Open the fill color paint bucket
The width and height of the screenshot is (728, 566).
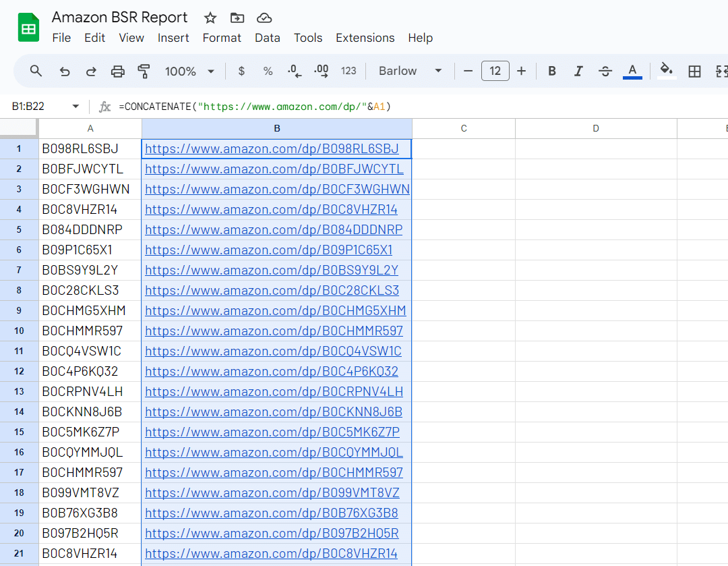point(667,71)
